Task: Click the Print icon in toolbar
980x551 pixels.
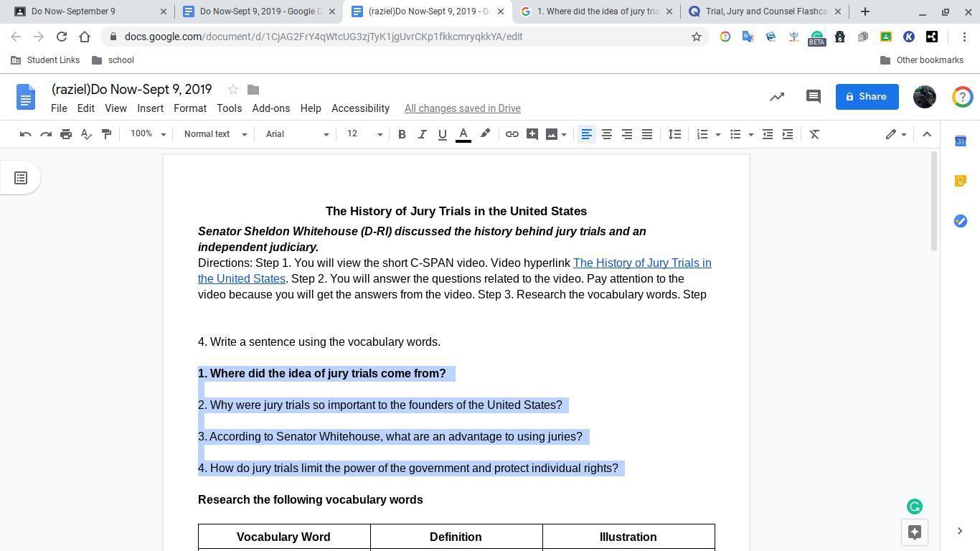Action: [66, 134]
